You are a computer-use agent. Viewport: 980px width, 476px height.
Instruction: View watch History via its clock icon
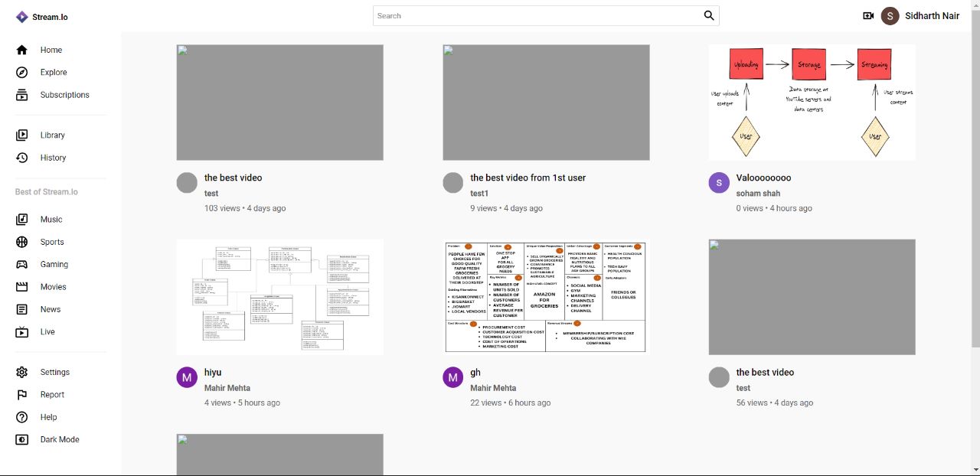[x=21, y=158]
